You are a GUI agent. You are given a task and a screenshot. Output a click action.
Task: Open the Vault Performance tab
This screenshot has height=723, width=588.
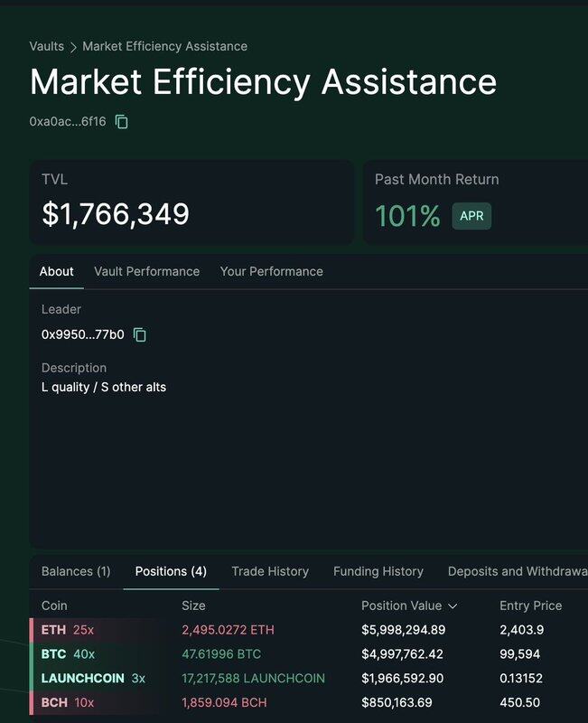(146, 271)
